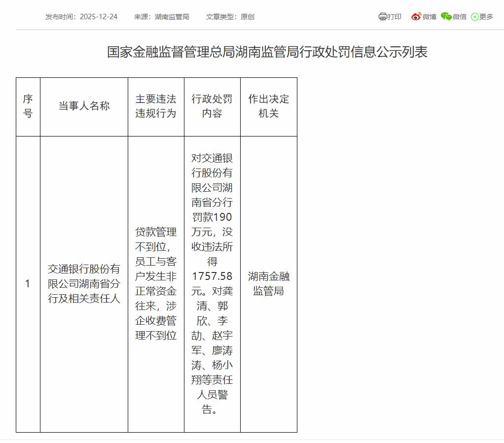The height and width of the screenshot is (443, 504).
Task: Click the page title about 行政处罚信息公示列表
Action: (267, 52)
